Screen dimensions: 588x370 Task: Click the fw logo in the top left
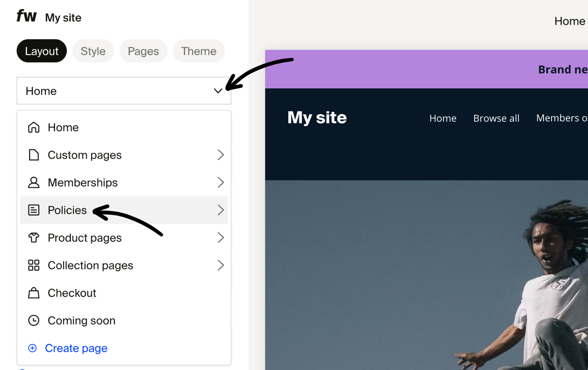click(26, 16)
